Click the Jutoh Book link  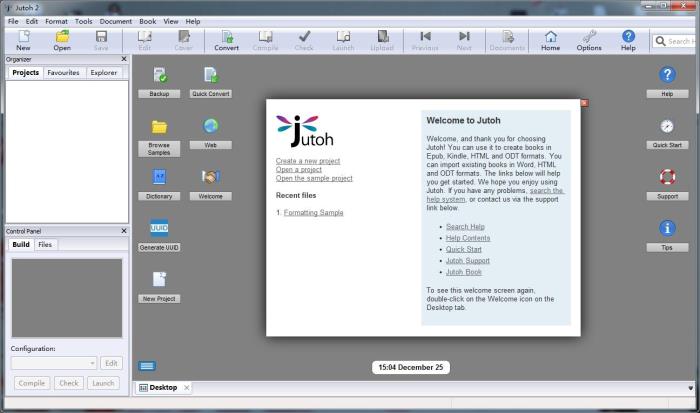click(463, 272)
